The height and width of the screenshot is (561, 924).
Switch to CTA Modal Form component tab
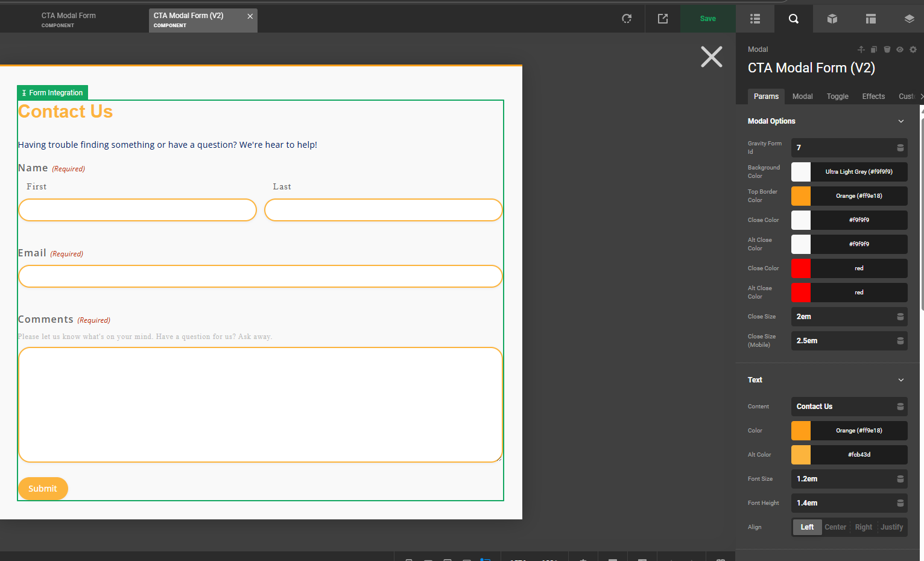(69, 19)
